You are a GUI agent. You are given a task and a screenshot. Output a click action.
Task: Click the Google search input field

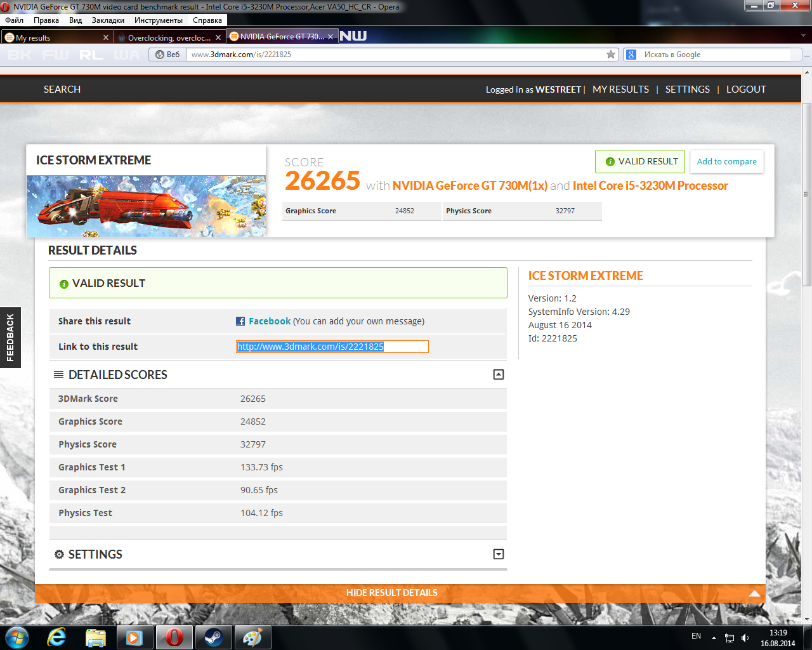[716, 55]
